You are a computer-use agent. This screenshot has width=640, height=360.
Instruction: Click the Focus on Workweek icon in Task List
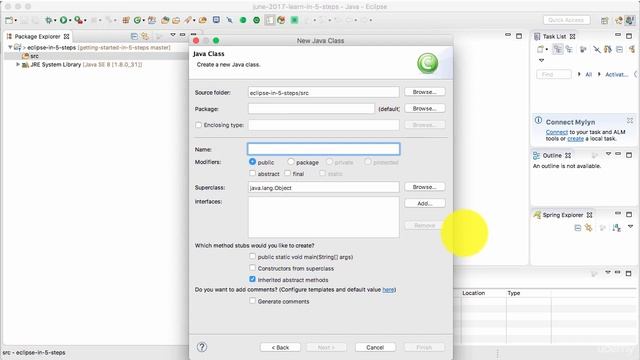[583, 49]
